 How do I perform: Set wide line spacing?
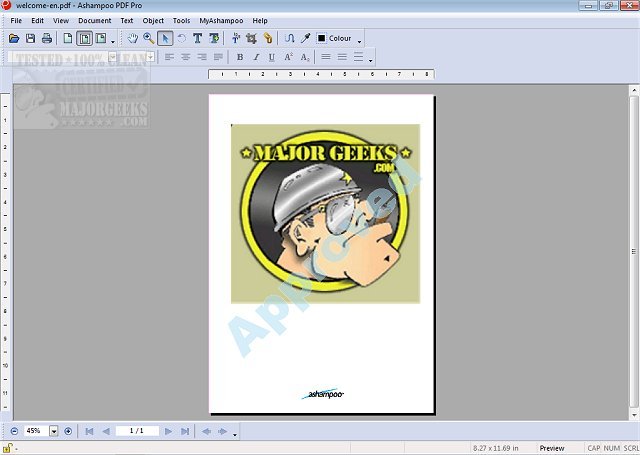tap(358, 57)
